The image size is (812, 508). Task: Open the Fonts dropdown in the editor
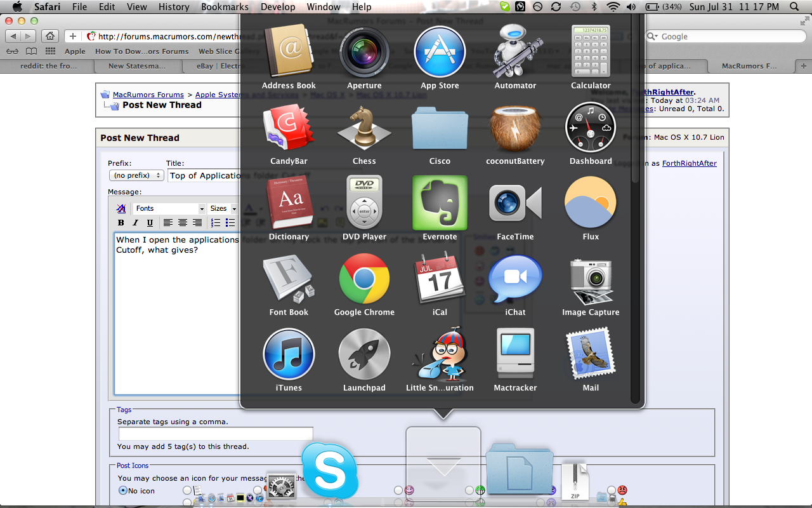(169, 208)
